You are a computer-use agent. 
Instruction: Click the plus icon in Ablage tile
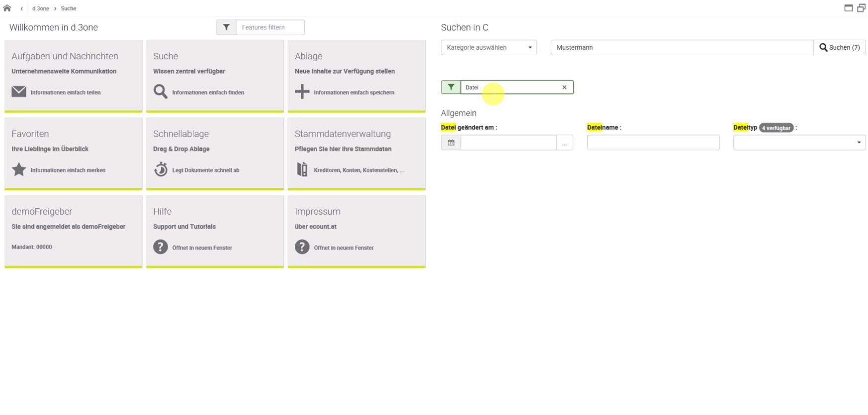302,91
